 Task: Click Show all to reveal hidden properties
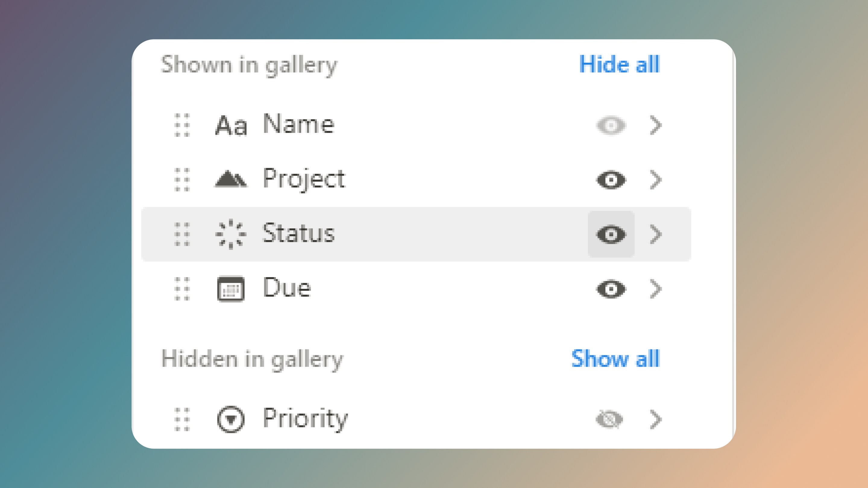[615, 359]
